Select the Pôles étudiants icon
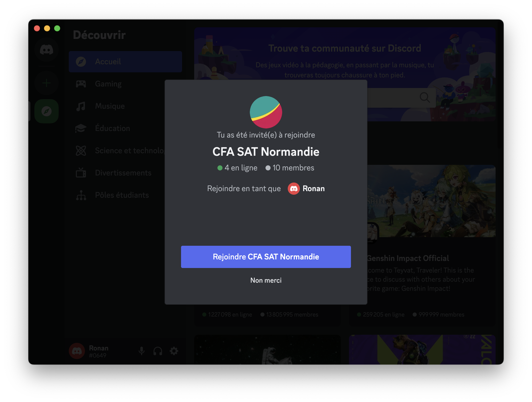Image resolution: width=532 pixels, height=402 pixels. (81, 195)
